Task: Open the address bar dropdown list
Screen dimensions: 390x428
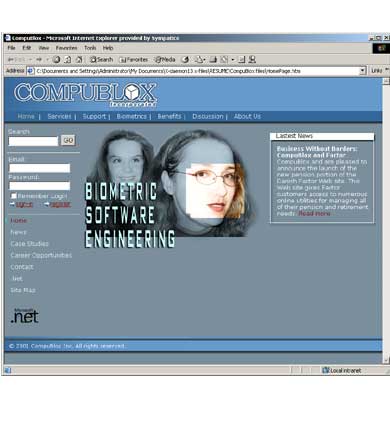Action: [363, 71]
